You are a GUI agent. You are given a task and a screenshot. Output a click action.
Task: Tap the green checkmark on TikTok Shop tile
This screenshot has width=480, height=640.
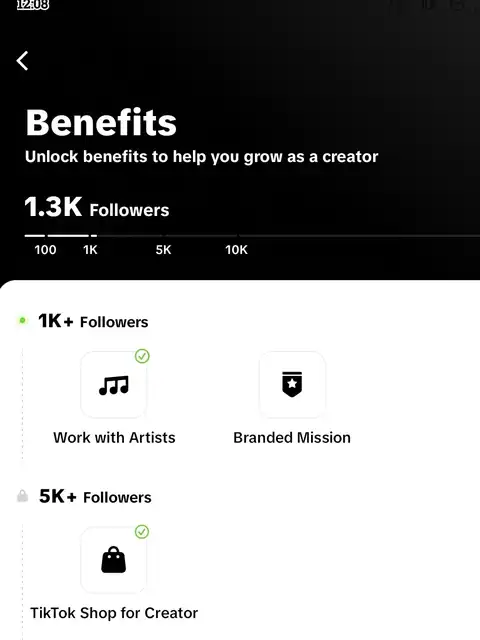[142, 532]
